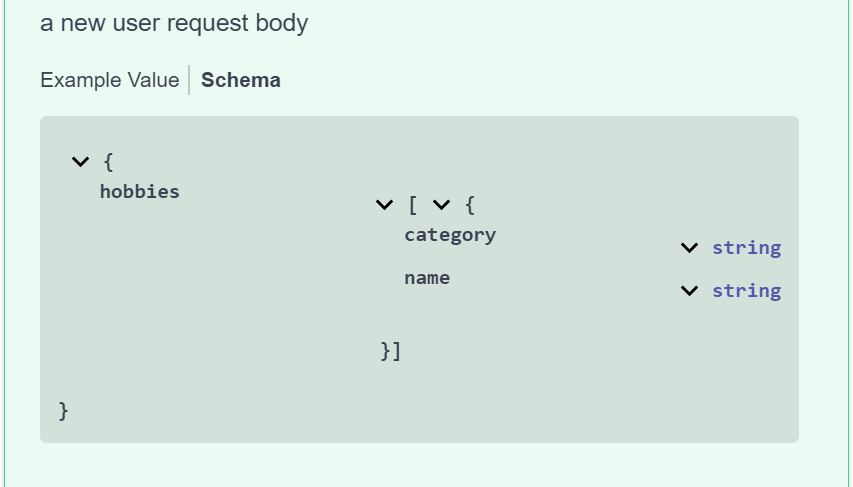Click the string type next to name

click(x=746, y=291)
